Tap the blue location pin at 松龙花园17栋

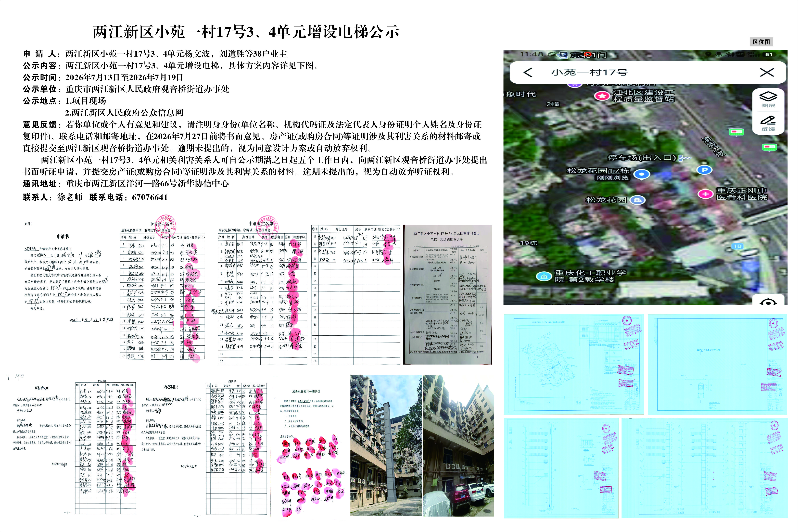(642, 174)
